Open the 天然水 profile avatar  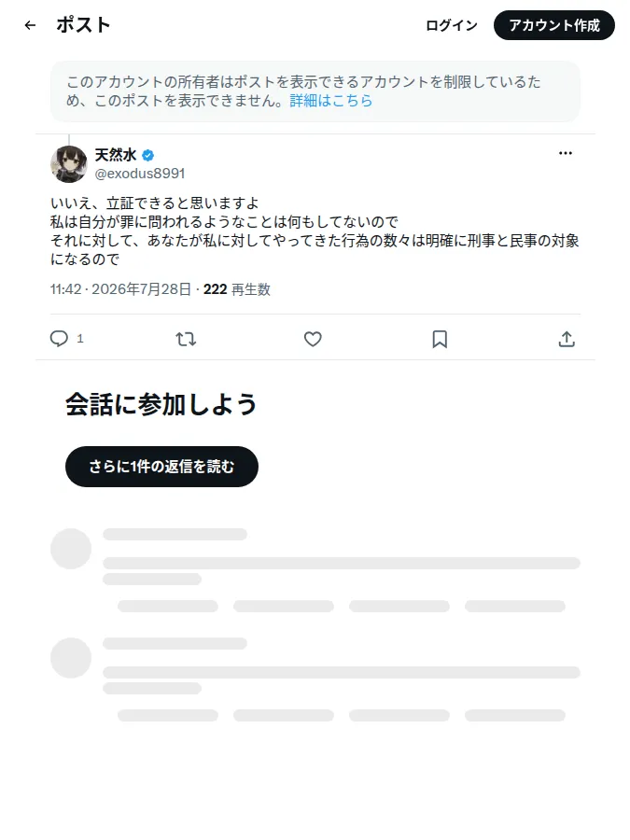coord(68,164)
